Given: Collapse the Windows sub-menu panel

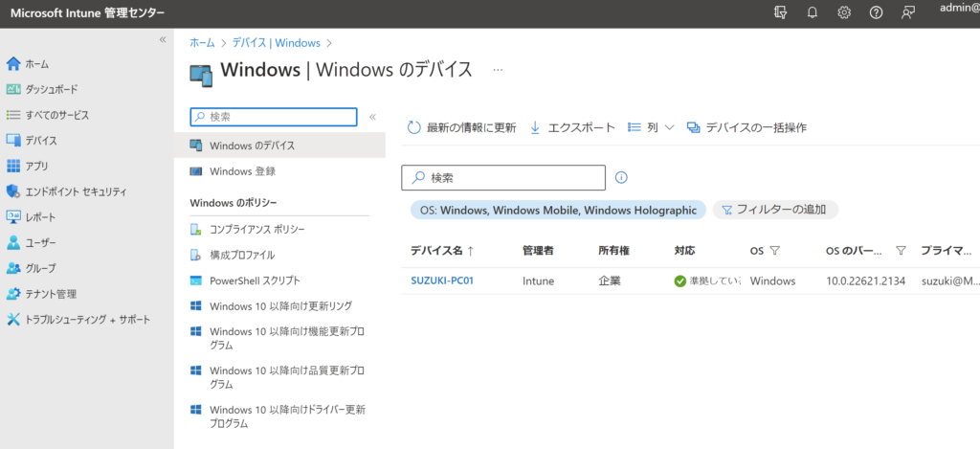Looking at the screenshot, I should click(372, 117).
